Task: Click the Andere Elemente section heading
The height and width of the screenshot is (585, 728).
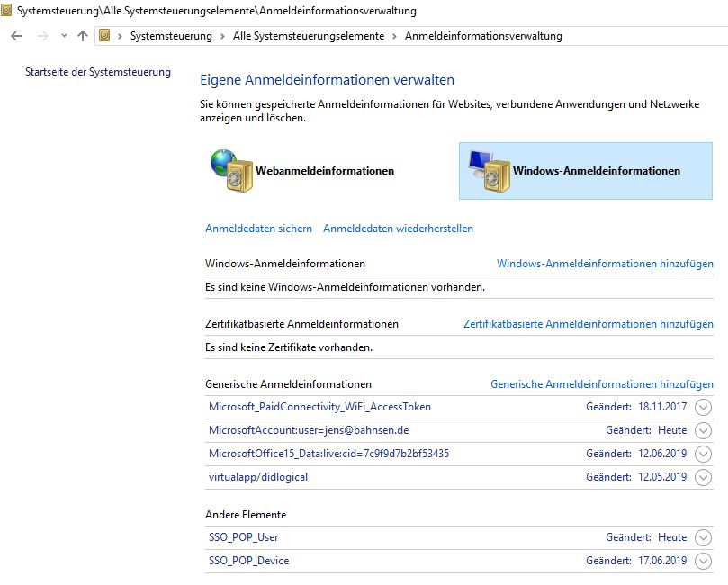Action: [246, 515]
